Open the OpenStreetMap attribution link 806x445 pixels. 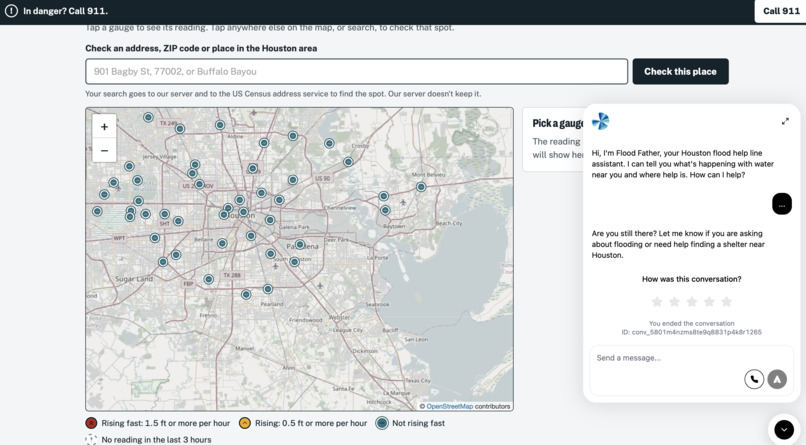(449, 406)
